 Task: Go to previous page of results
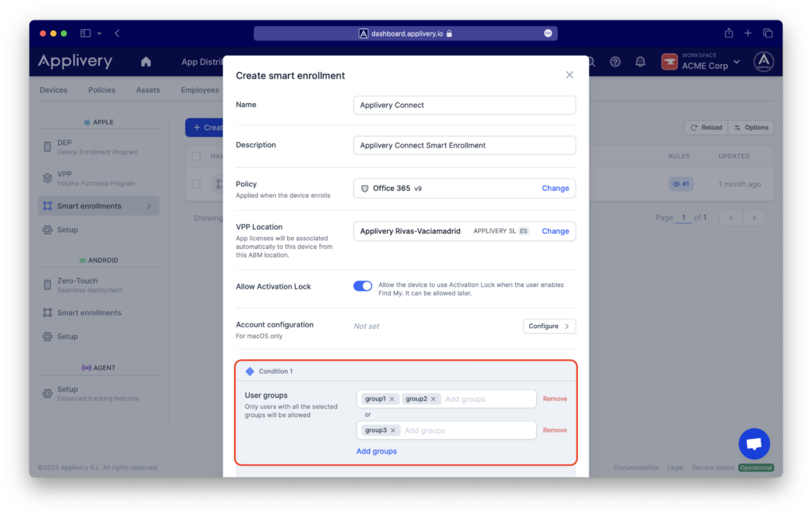[x=730, y=218]
